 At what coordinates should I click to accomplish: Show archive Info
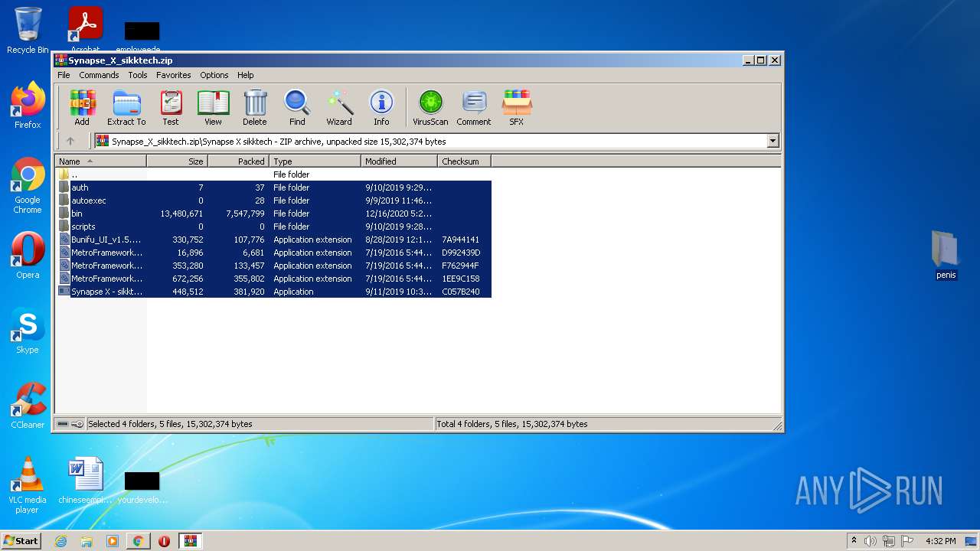click(x=381, y=108)
